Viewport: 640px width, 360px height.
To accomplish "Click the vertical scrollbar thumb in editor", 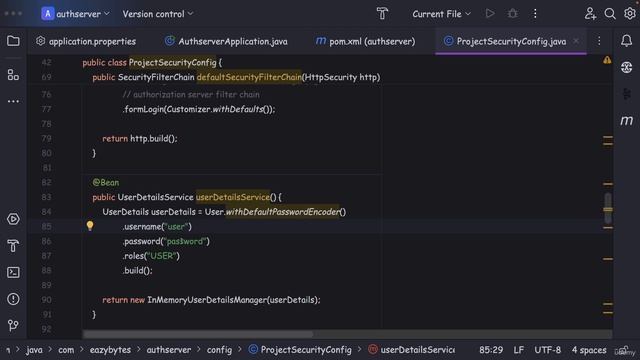I will [608, 209].
